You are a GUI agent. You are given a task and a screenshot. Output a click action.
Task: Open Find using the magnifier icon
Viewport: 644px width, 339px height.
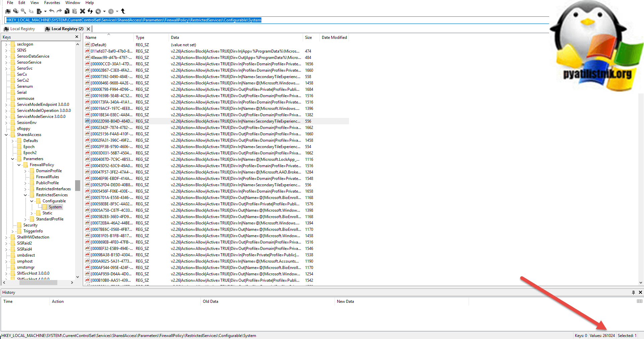point(23,11)
